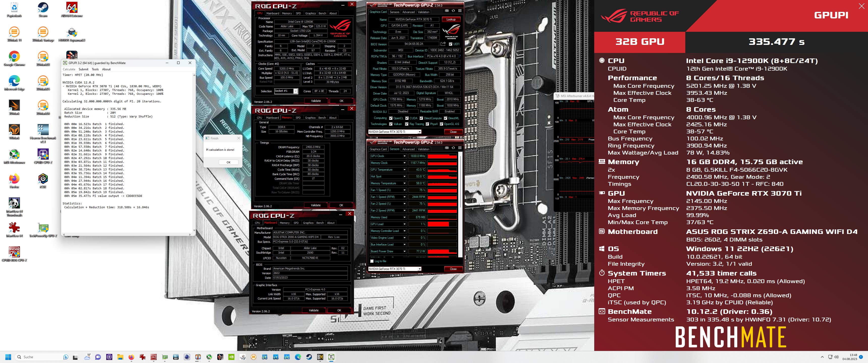868x363 pixels.
Task: Click the Windows Start button
Action: (x=8, y=357)
